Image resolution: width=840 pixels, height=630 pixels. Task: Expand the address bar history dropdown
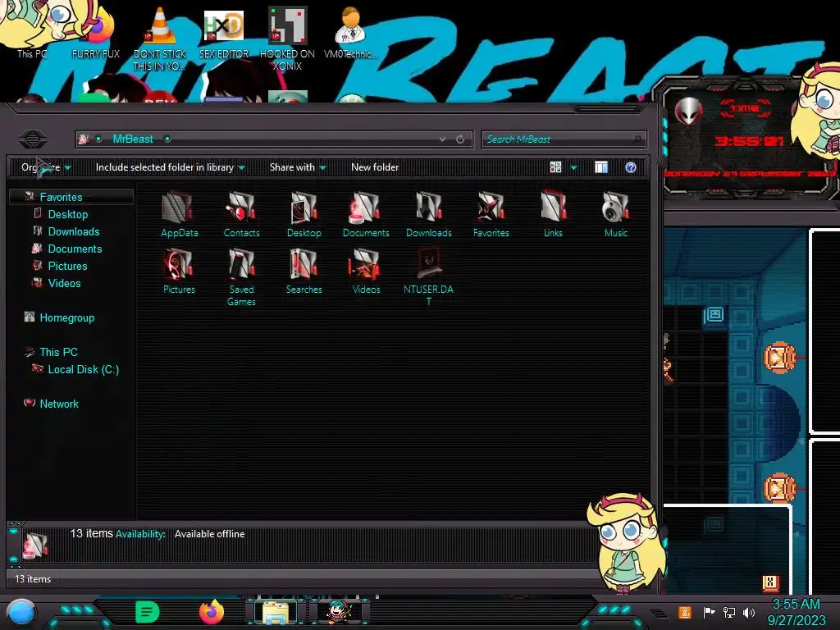(x=442, y=139)
